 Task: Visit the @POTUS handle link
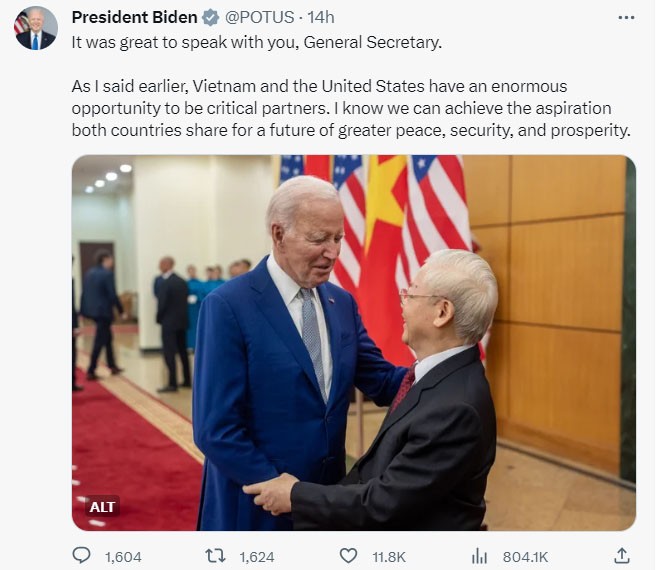tap(259, 17)
